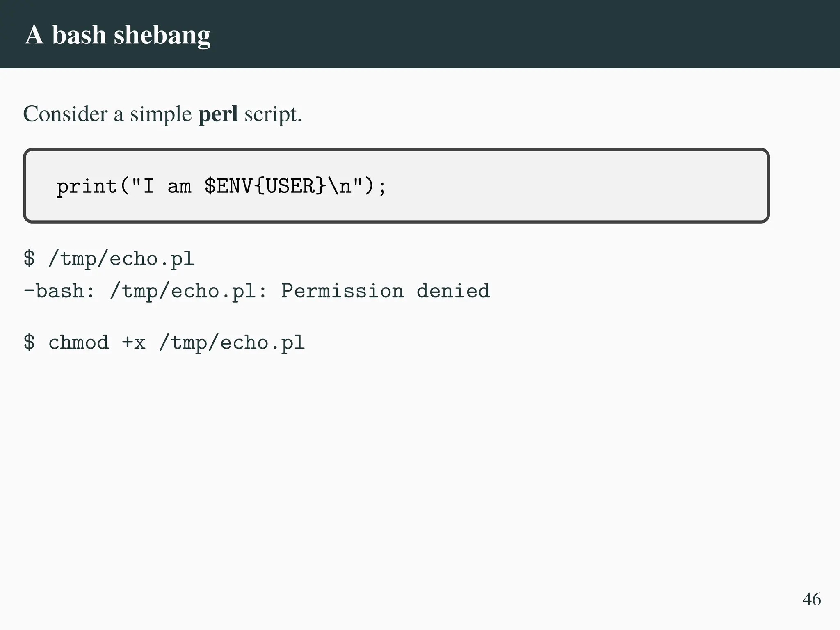Click "/tmp/echo.pl" in the chmod line
This screenshot has width=840, height=630.
coord(232,342)
